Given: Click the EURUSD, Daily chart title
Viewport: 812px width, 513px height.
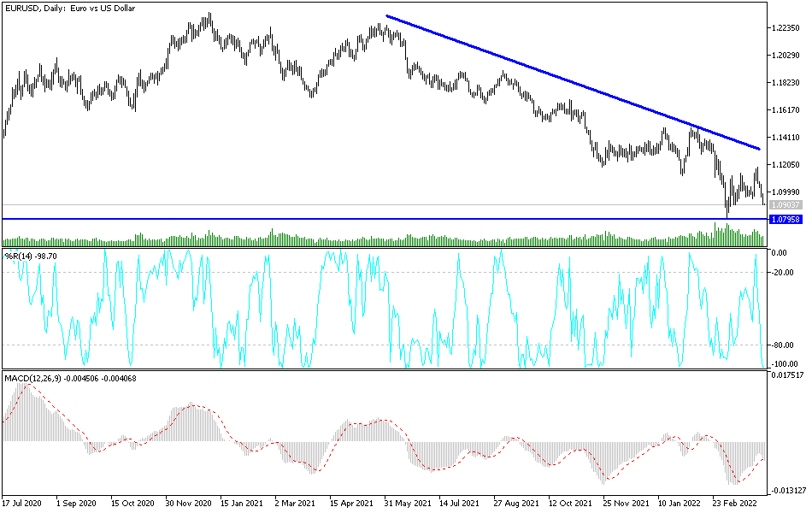Looking at the screenshot, I should [x=70, y=9].
